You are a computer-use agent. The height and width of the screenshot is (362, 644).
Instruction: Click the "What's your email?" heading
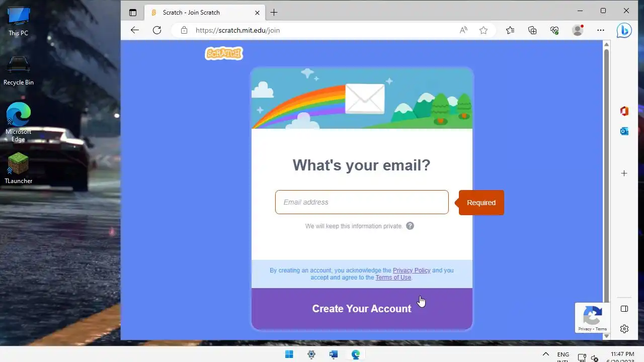[x=362, y=165]
